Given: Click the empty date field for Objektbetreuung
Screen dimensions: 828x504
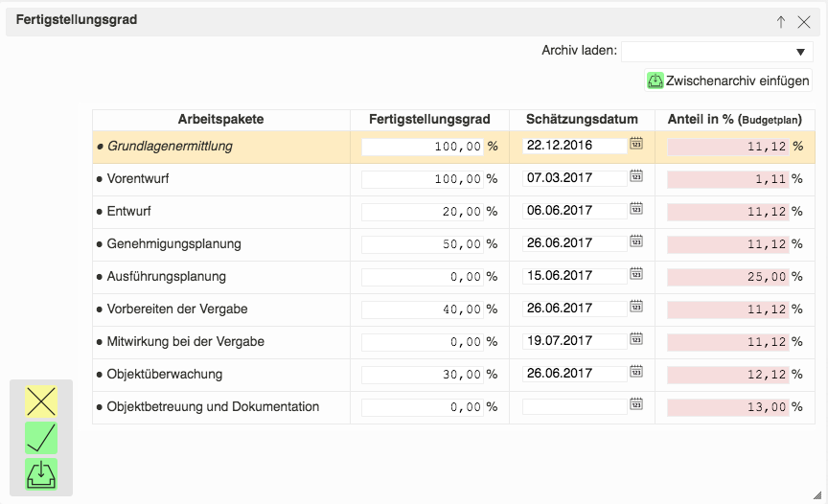Looking at the screenshot, I should point(574,406).
